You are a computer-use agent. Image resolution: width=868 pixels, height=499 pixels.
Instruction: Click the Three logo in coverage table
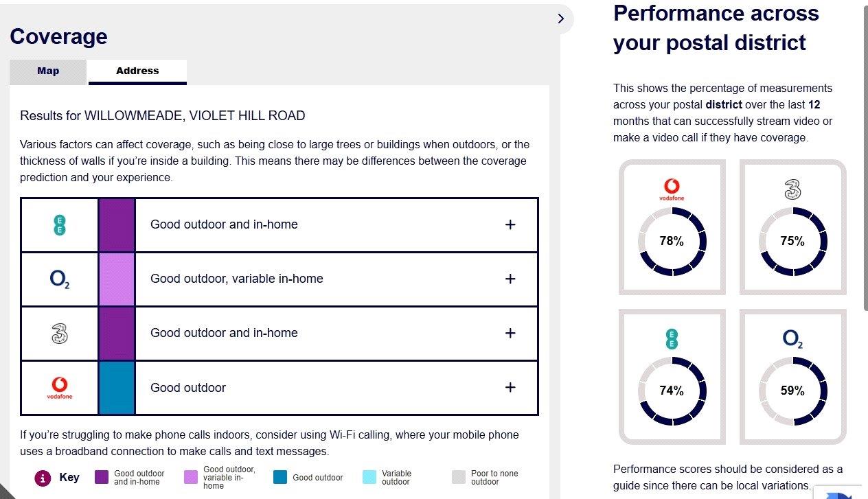point(60,334)
